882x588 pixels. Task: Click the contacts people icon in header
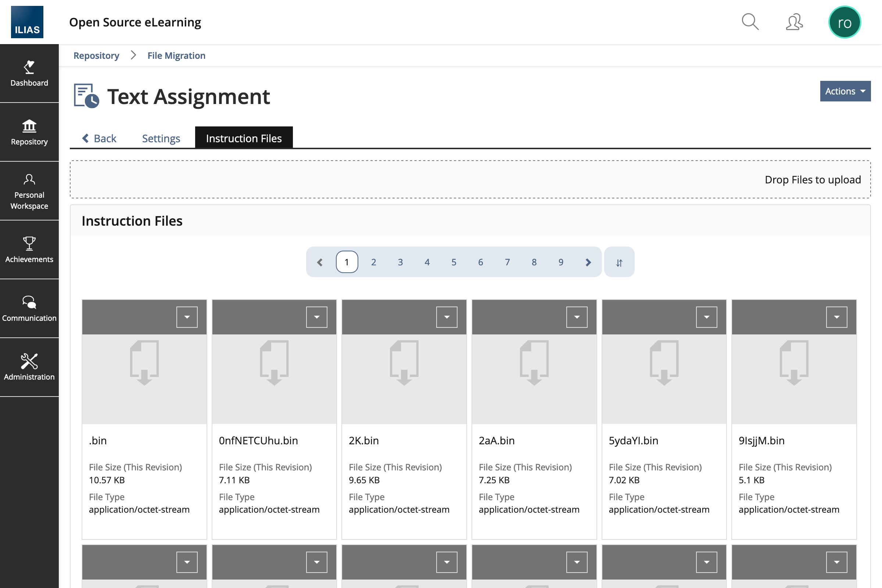coord(794,22)
